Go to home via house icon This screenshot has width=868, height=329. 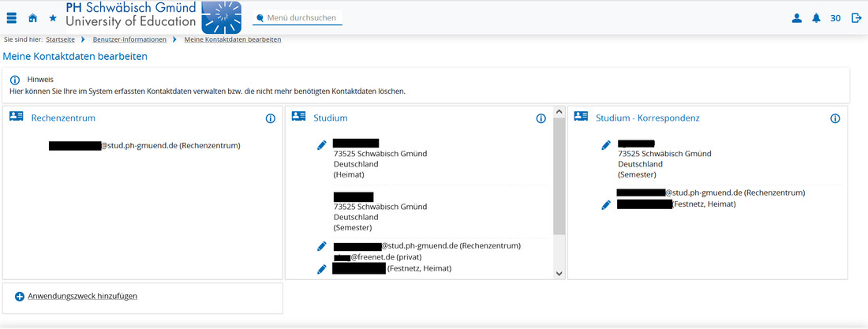pyautogui.click(x=32, y=18)
